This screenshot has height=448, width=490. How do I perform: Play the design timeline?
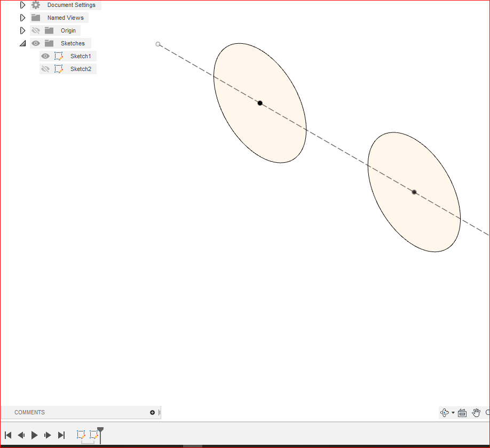tap(34, 435)
